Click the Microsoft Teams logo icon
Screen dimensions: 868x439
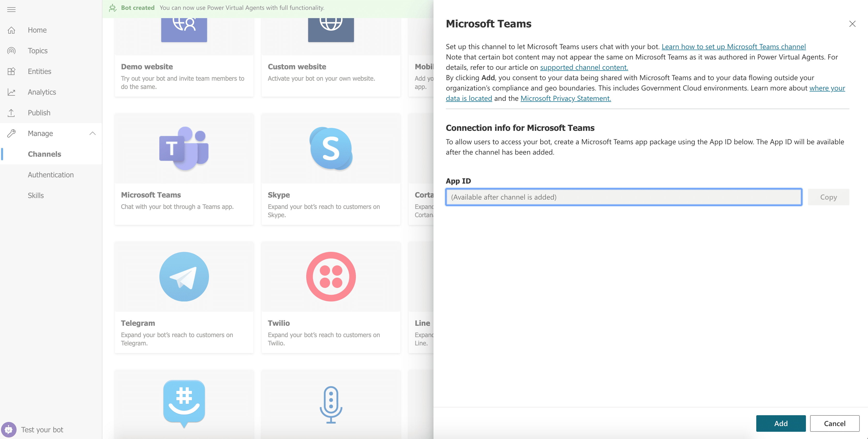[x=184, y=148]
